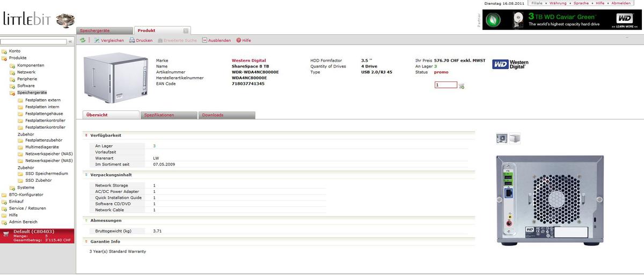The image size is (644, 276).
Task: Close the Produkt tab with its X
Action: coord(186,31)
